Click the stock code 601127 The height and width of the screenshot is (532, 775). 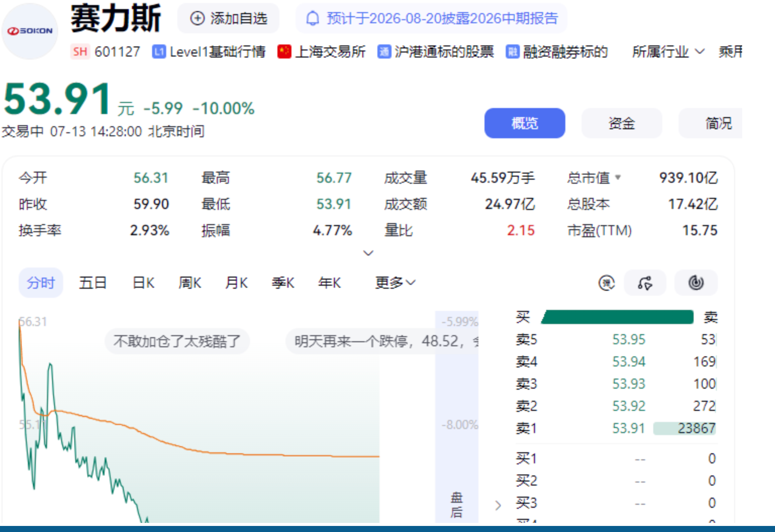click(117, 52)
